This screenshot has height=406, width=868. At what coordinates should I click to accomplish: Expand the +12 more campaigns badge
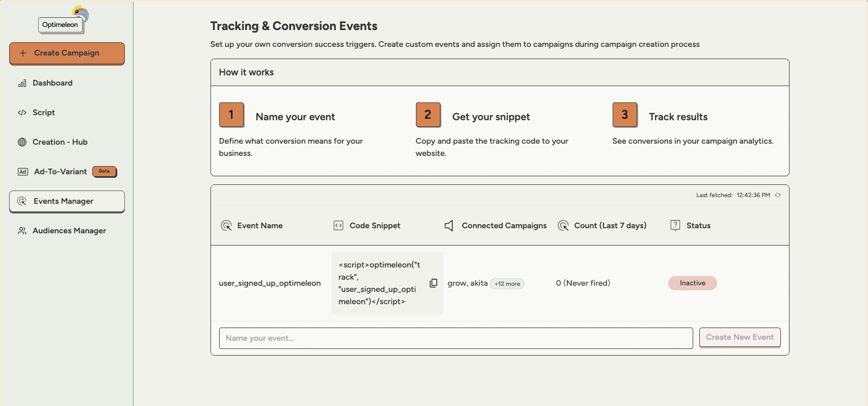point(507,284)
